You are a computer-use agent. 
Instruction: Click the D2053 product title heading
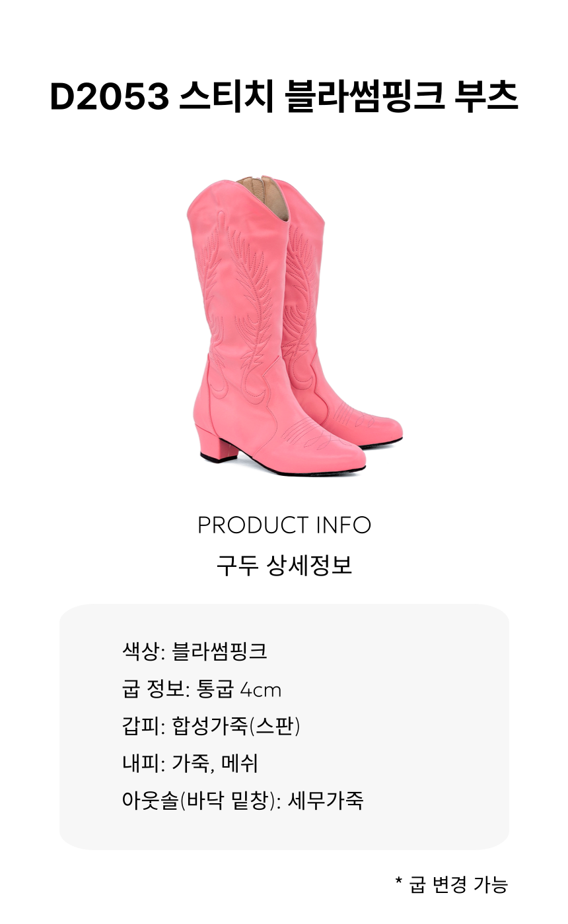click(284, 97)
